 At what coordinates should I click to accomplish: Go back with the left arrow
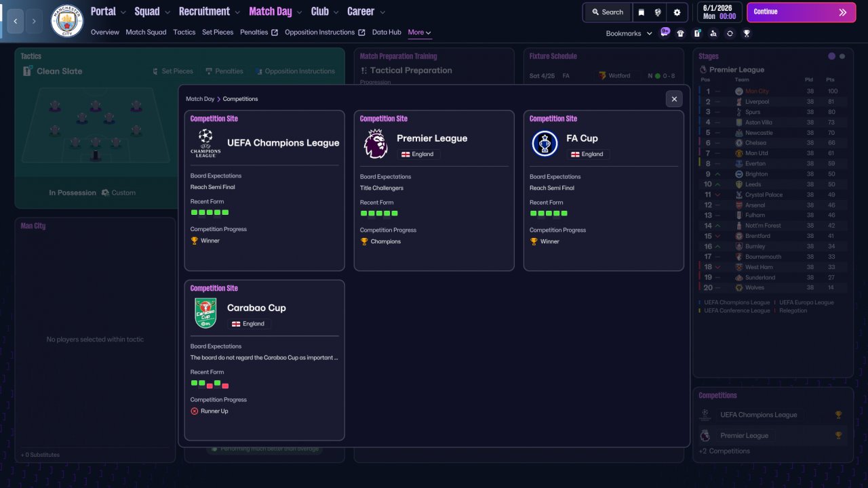pyautogui.click(x=15, y=21)
